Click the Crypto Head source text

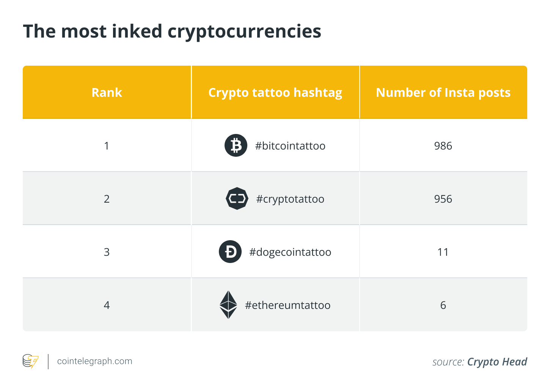coord(497,362)
